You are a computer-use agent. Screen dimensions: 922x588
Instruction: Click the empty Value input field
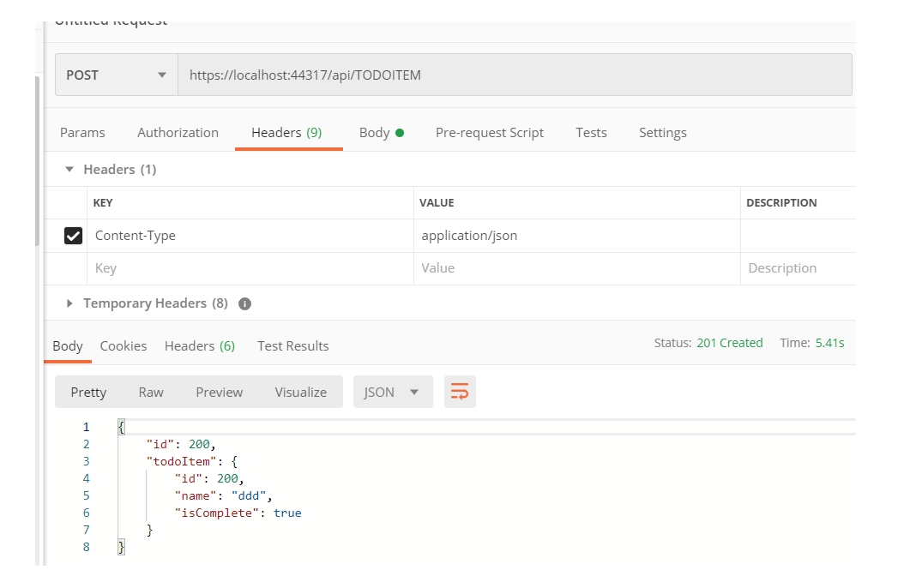(577, 268)
